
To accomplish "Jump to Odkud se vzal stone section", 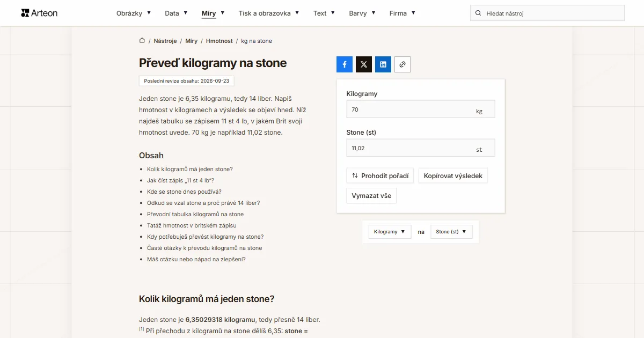I will point(203,203).
